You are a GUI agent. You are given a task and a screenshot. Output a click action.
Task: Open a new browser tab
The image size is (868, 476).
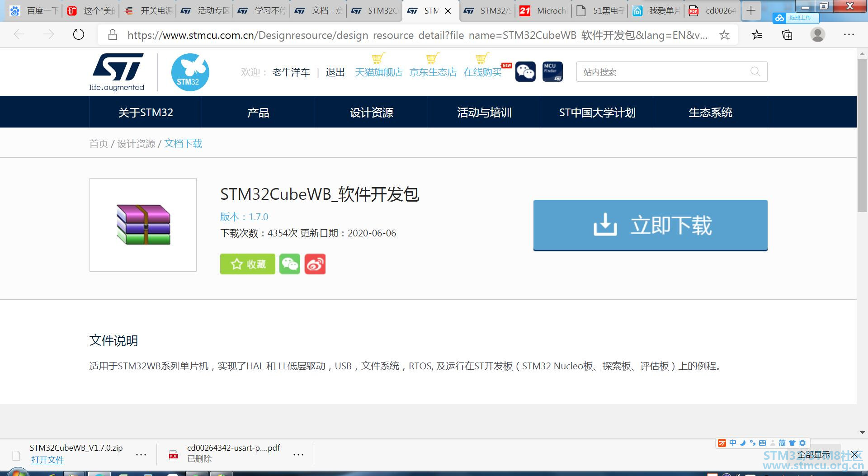pyautogui.click(x=751, y=10)
